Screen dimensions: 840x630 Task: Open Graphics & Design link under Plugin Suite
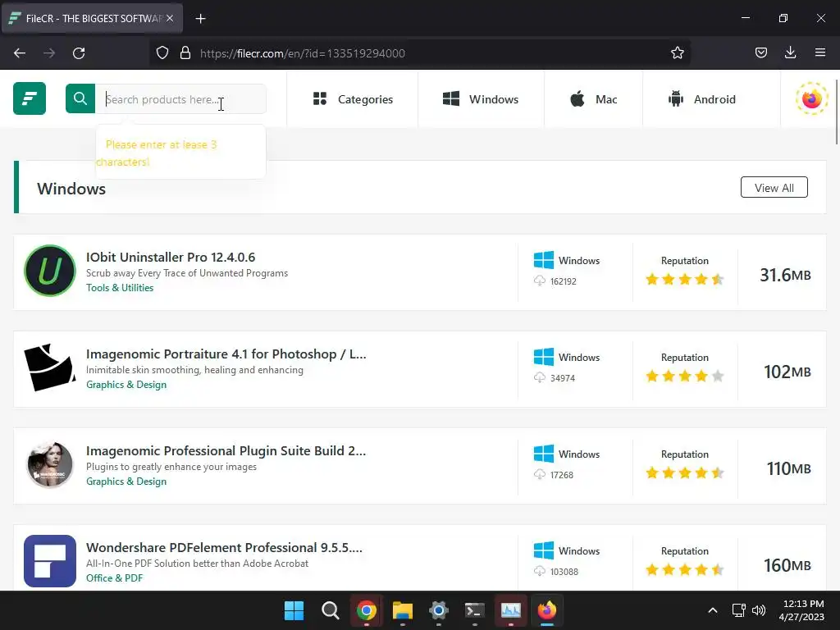(x=126, y=482)
